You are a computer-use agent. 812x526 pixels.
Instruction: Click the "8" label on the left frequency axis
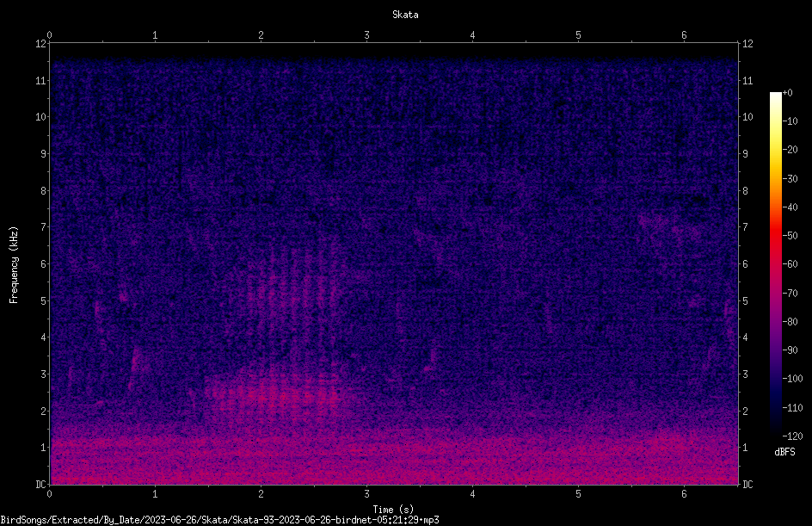tap(43, 191)
